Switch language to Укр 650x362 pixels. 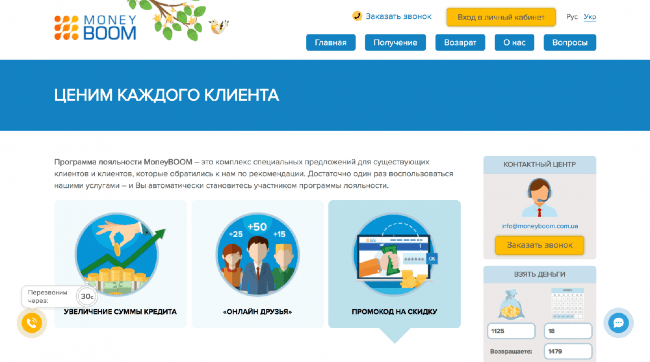(x=590, y=17)
